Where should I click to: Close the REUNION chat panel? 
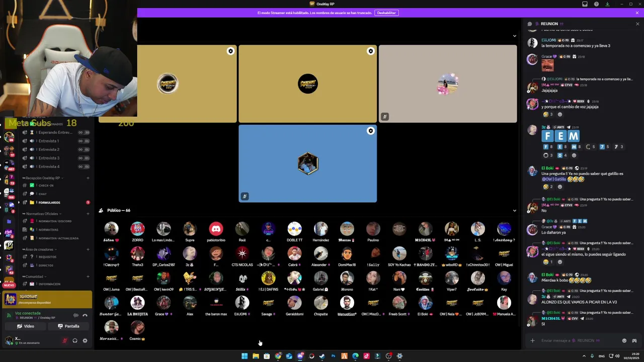637,24
